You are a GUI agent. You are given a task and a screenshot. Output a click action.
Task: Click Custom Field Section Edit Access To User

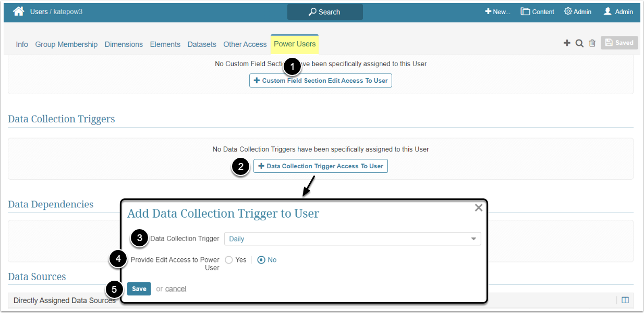[x=321, y=81]
